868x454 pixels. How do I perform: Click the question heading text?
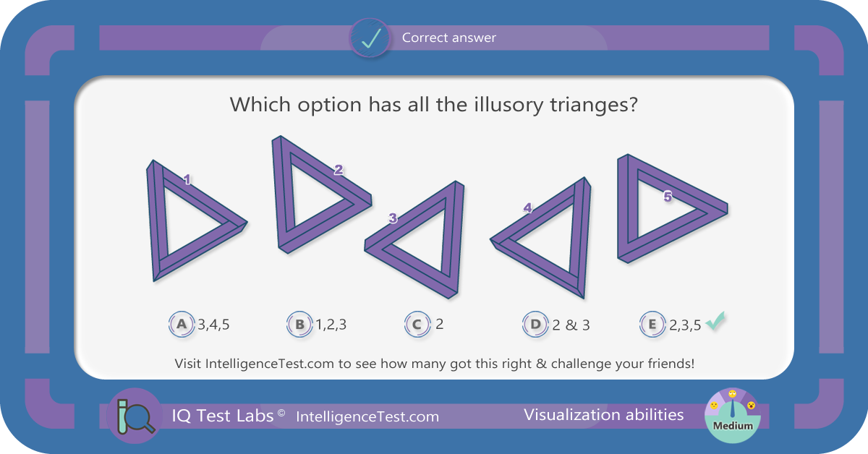pos(433,105)
